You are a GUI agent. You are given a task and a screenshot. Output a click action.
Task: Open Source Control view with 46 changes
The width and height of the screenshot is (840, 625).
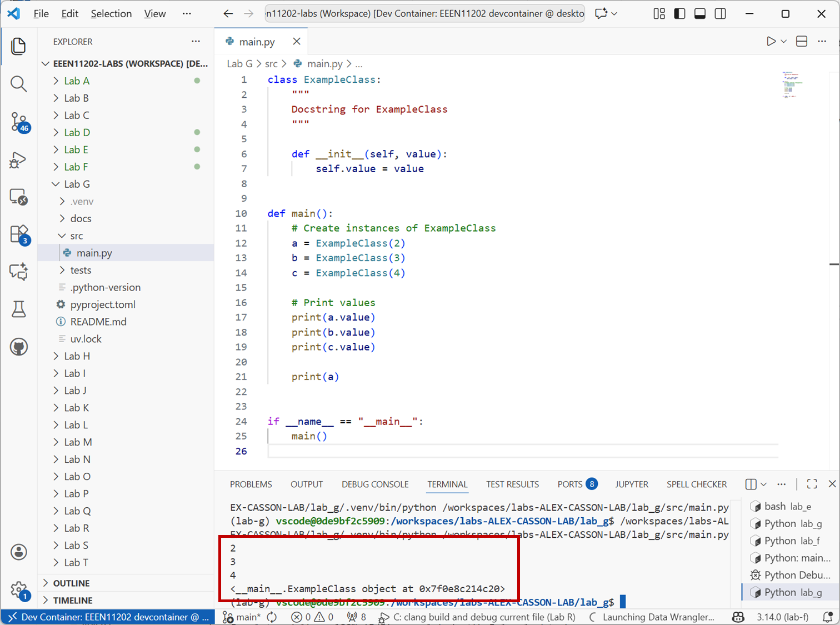18,122
